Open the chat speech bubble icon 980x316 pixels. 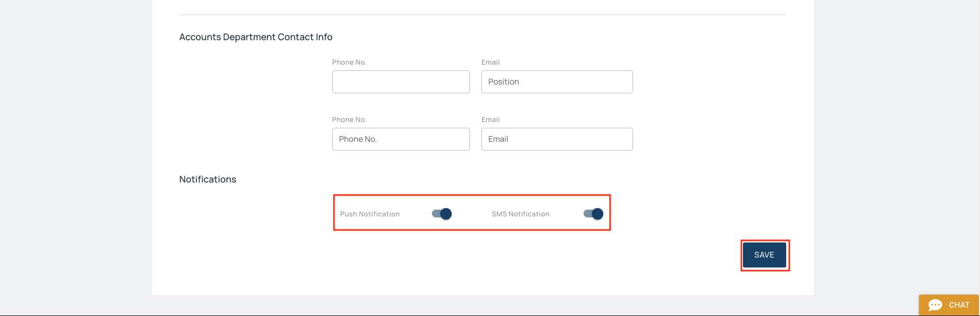(x=935, y=305)
